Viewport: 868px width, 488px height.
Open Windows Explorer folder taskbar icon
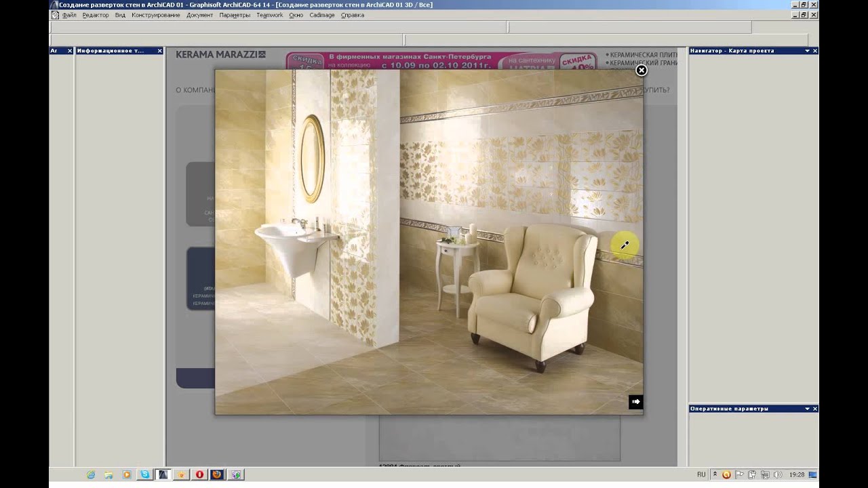tap(108, 474)
